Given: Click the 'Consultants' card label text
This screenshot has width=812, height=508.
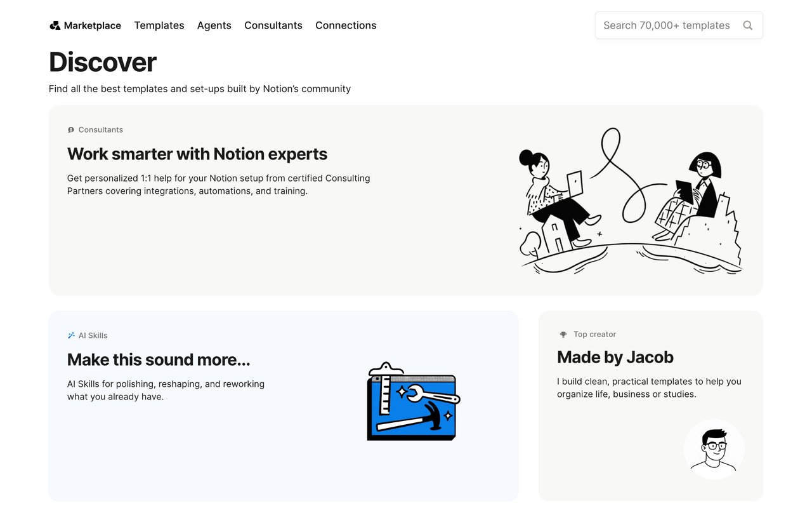Looking at the screenshot, I should click(x=101, y=130).
